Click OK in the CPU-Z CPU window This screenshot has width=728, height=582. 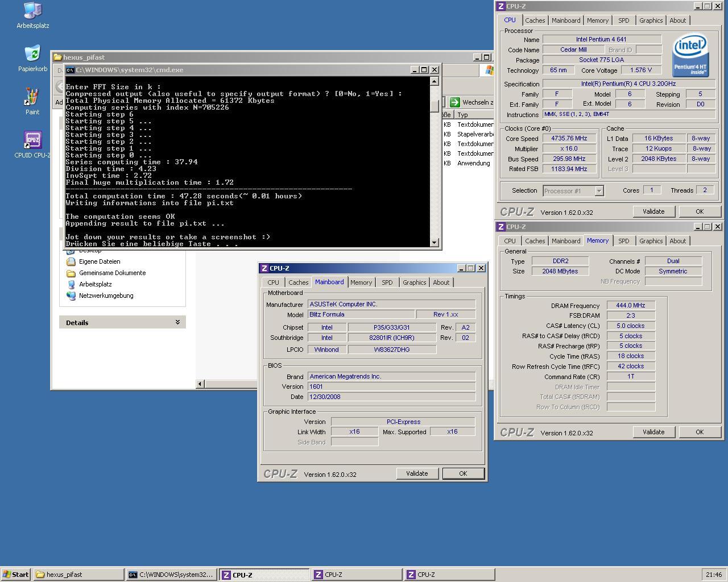pos(700,211)
